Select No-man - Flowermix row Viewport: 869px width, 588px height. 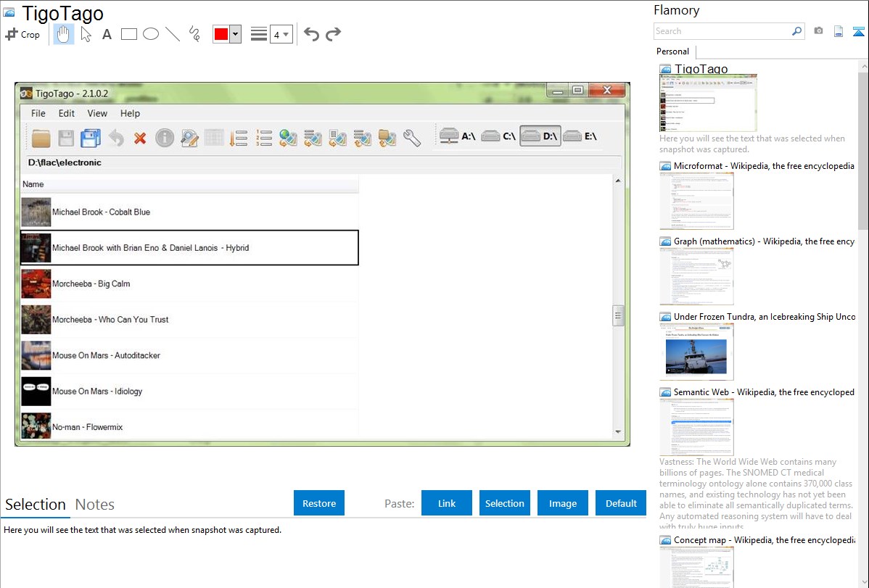coord(189,426)
